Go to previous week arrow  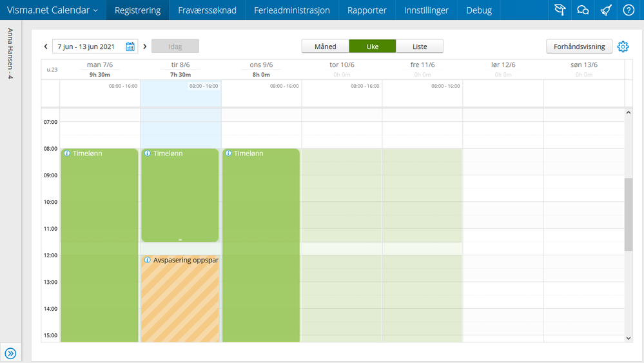click(46, 46)
